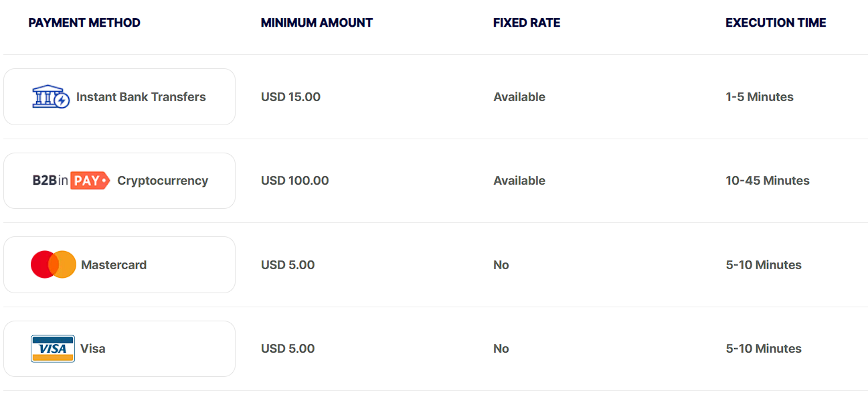Click the B2BinPay logo
This screenshot has height=405, width=868.
click(71, 181)
